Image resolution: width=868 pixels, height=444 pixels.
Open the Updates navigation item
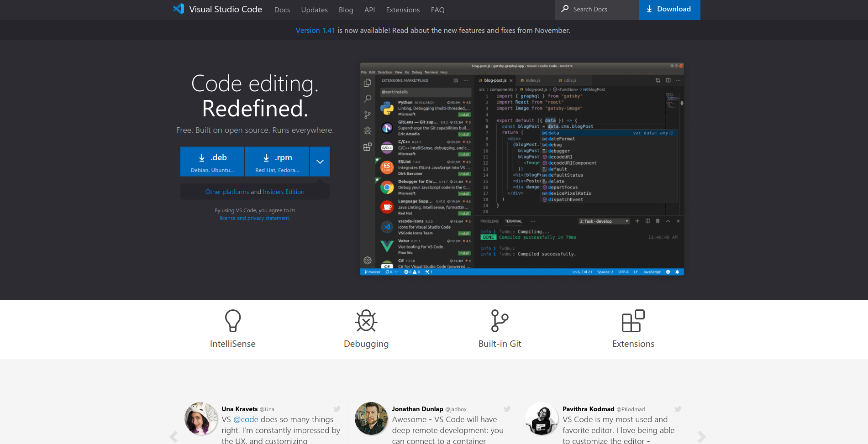point(314,10)
